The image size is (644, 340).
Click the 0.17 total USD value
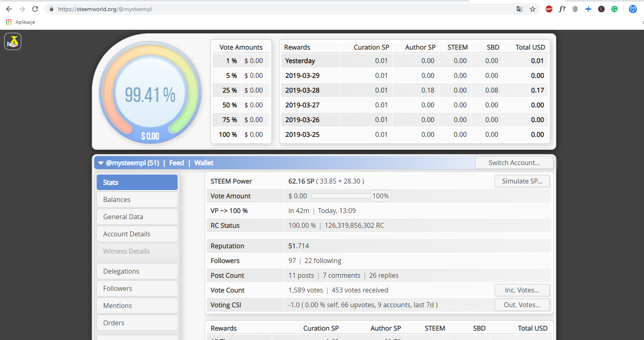537,90
